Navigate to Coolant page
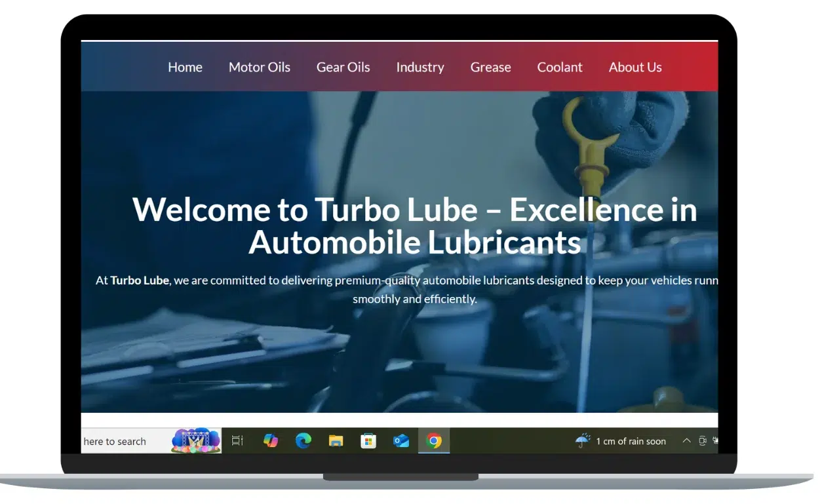Screen dimensions: 839x504 (x=559, y=67)
